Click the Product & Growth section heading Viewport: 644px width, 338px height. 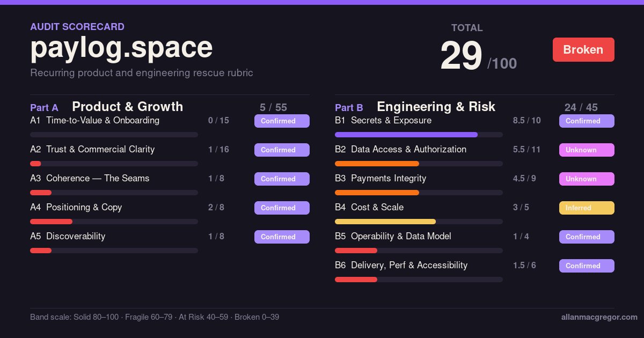(128, 107)
